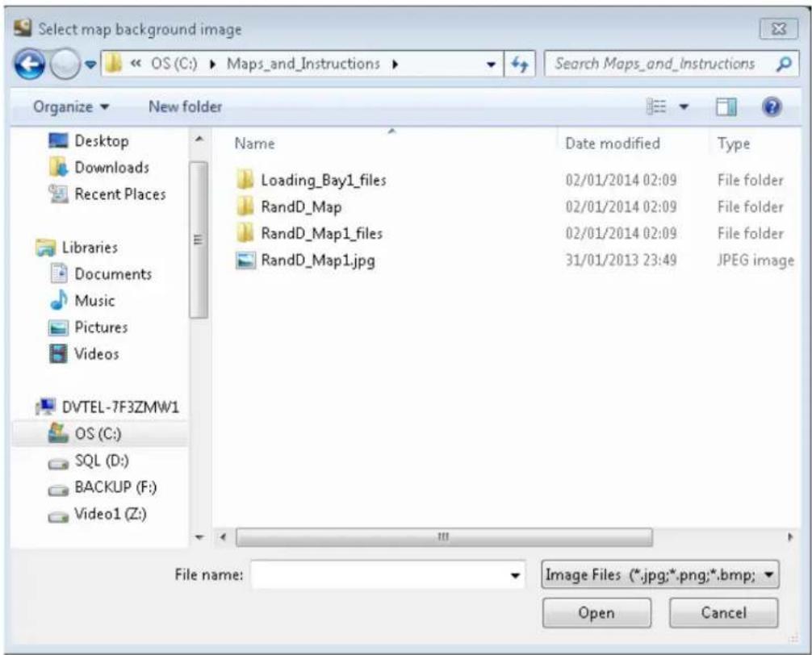Select Desktop in the navigation pane
Screen dimensions: 812x655
89,140
